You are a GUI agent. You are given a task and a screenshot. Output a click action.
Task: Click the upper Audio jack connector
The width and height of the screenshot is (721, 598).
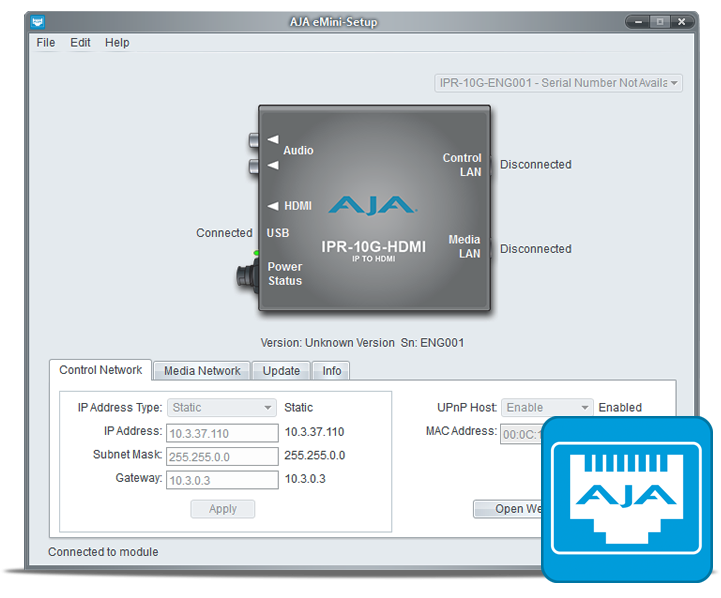pos(254,140)
